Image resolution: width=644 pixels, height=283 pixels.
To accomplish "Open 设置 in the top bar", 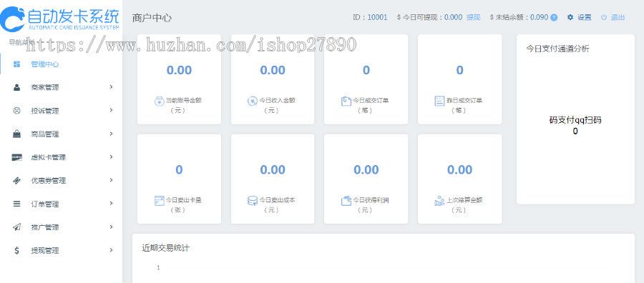I will 585,17.
